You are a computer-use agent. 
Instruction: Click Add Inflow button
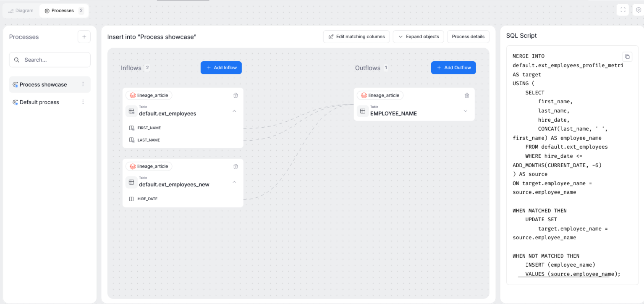pos(221,68)
